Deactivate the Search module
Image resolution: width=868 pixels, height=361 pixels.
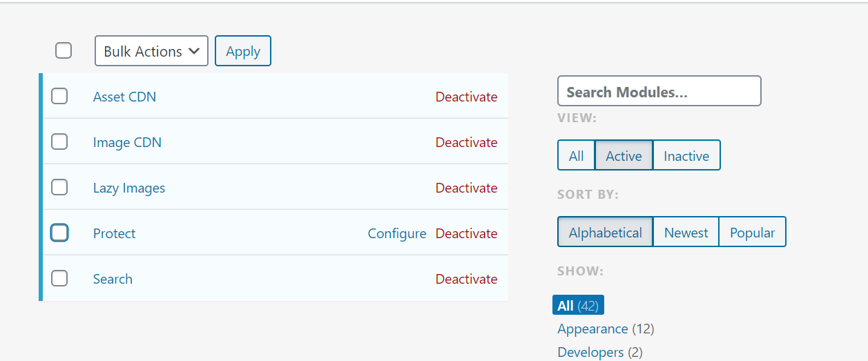466,279
